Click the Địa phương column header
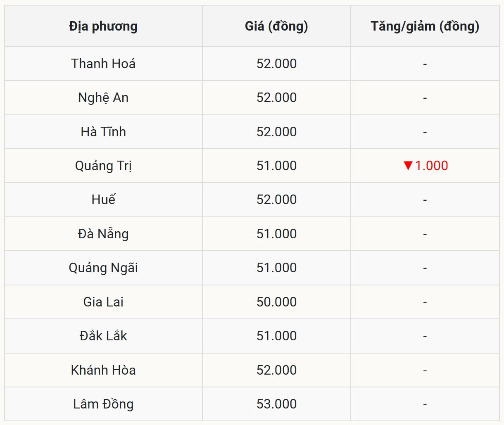The width and height of the screenshot is (504, 425). [103, 26]
